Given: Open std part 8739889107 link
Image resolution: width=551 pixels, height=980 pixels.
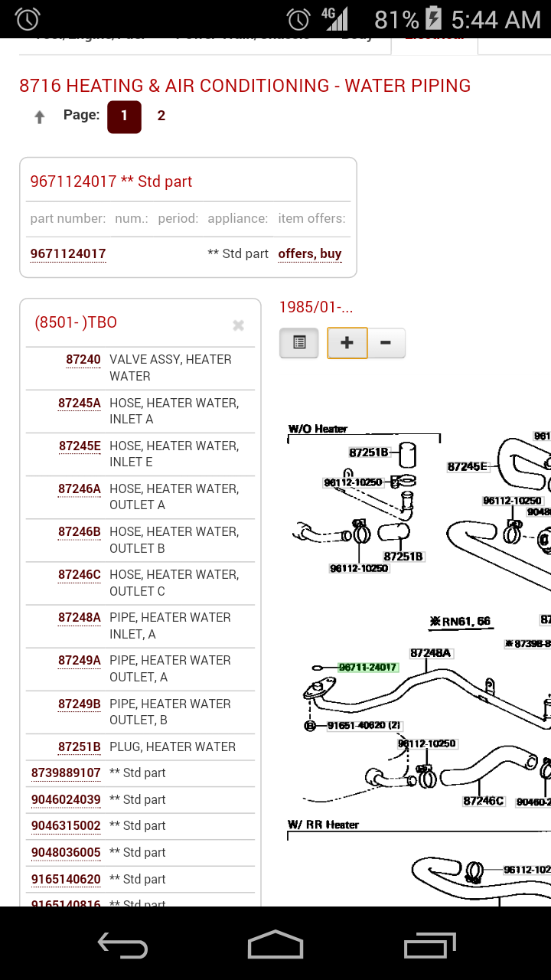Looking at the screenshot, I should [x=66, y=773].
